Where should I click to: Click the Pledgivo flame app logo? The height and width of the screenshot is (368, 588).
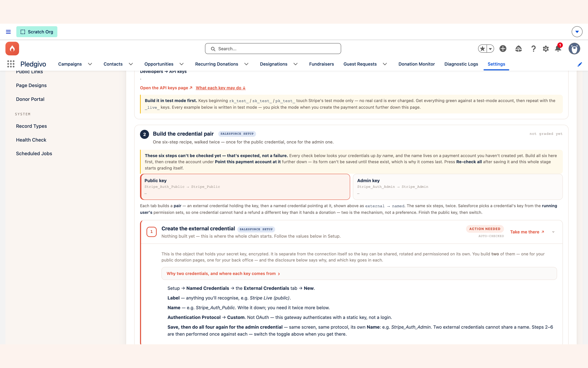point(12,48)
